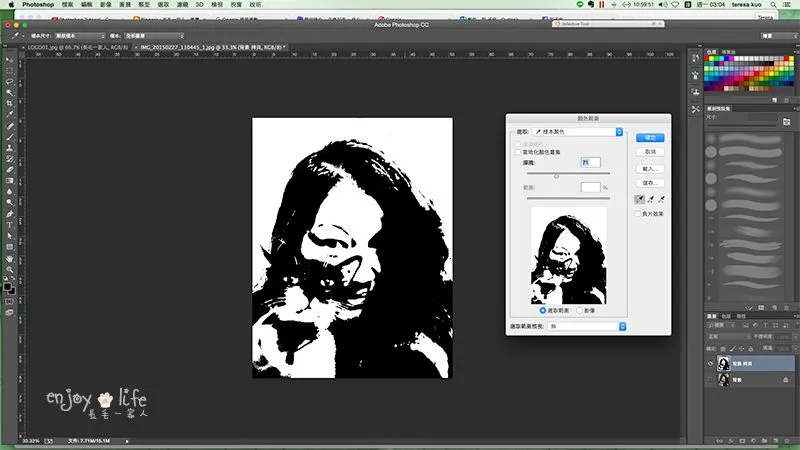Hide the Background copy layer eye
The width and height of the screenshot is (800, 450).
click(x=710, y=363)
